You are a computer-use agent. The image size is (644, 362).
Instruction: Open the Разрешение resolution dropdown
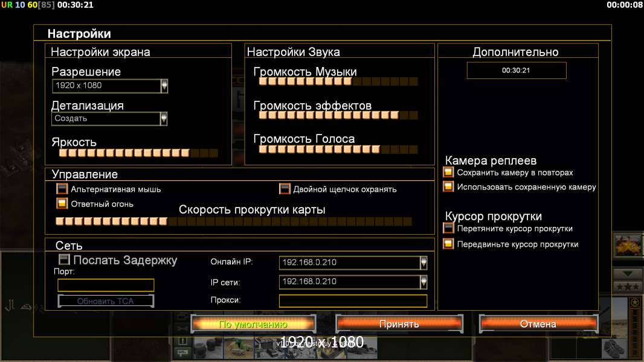point(164,86)
